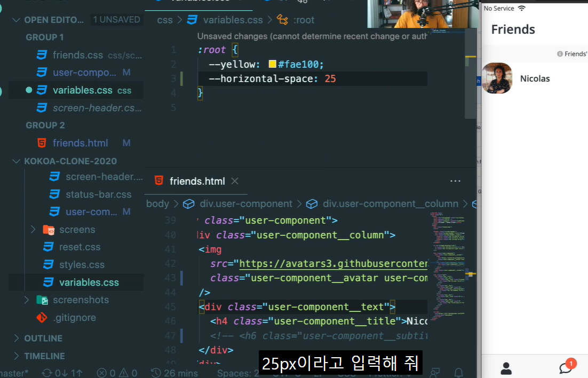588x378 pixels.
Task: Expand the screenshots folder
Action: (x=26, y=300)
